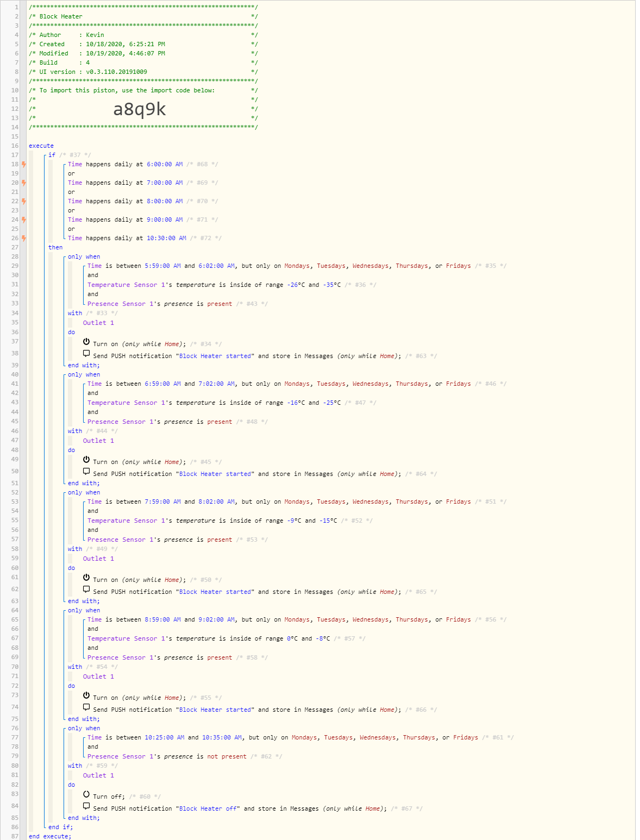Click power icon of Turn on statement #45

click(x=86, y=460)
